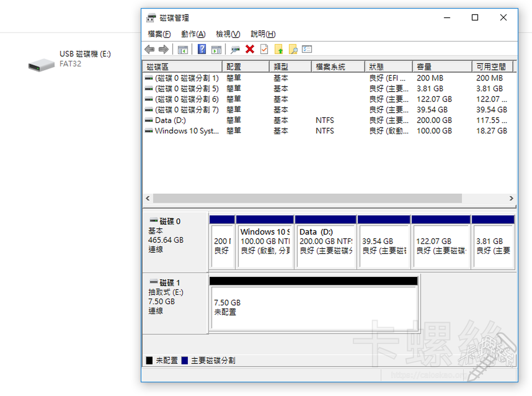Click the folder with magnifier icon
The height and width of the screenshot is (396, 532).
293,50
